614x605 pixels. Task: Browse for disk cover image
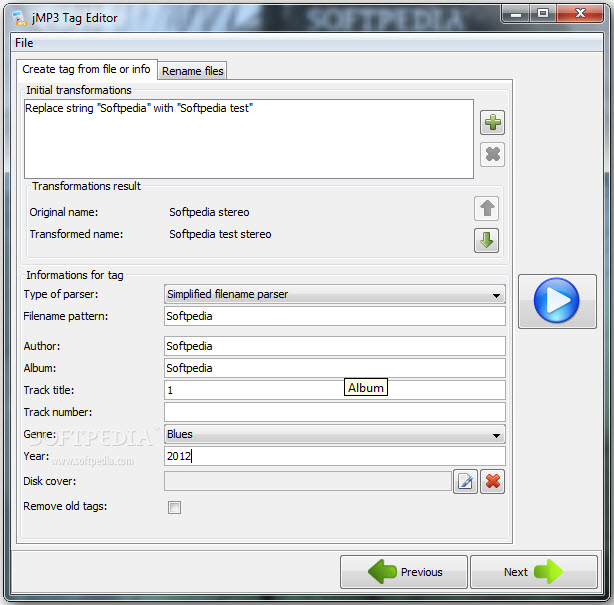(465, 481)
